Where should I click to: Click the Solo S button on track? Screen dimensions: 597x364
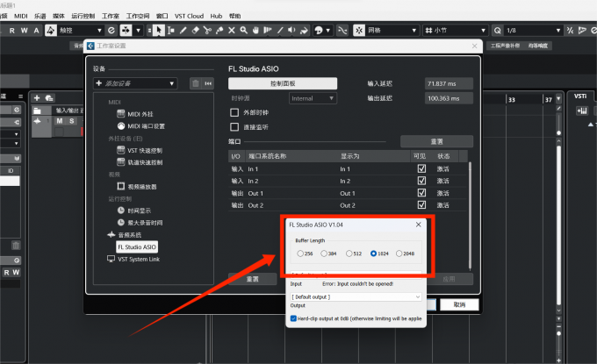coord(71,121)
